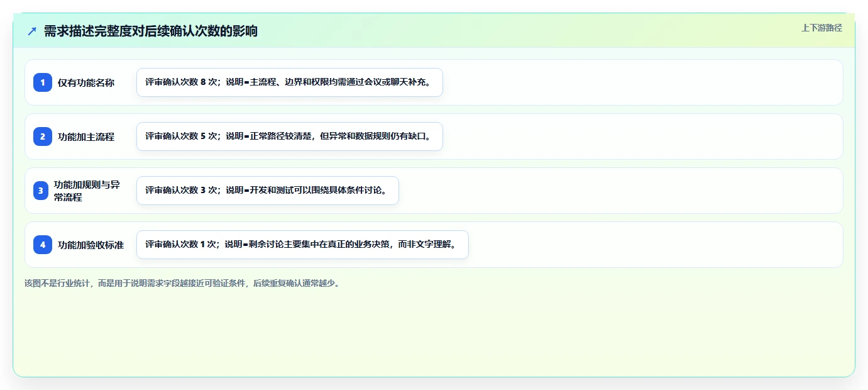Image resolution: width=868 pixels, height=390 pixels.
Task: Click the description box with 评审确认次数 1 次
Action: click(302, 245)
